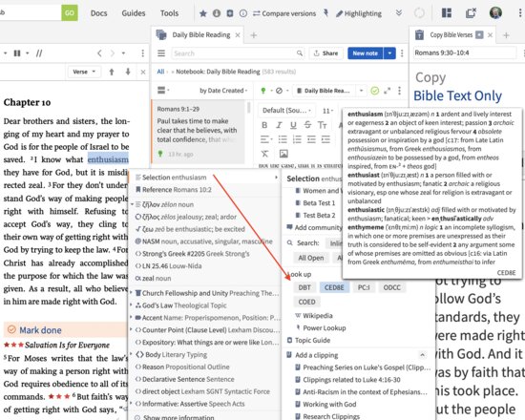Screen dimensions: 525x420
Task: Go back with the left navigation arrow
Action: click(x=99, y=53)
